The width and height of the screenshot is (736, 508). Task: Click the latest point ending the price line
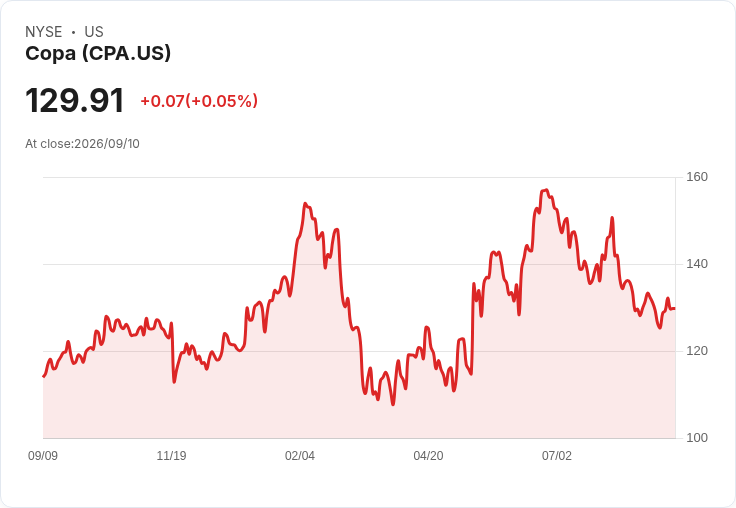point(675,308)
